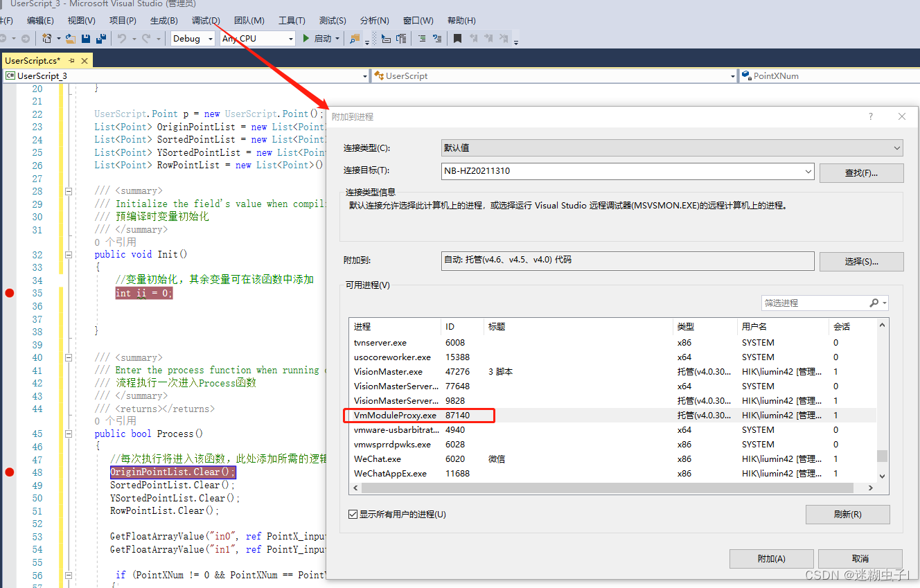Viewport: 920px width, 588px height.
Task: Select the VmModuleProxy.exe process row
Action: (612, 416)
